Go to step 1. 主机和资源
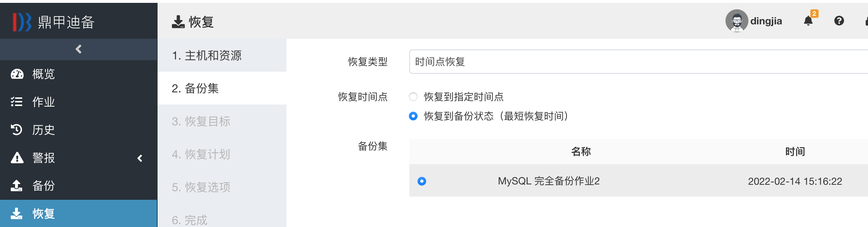The height and width of the screenshot is (227, 868). 207,55
